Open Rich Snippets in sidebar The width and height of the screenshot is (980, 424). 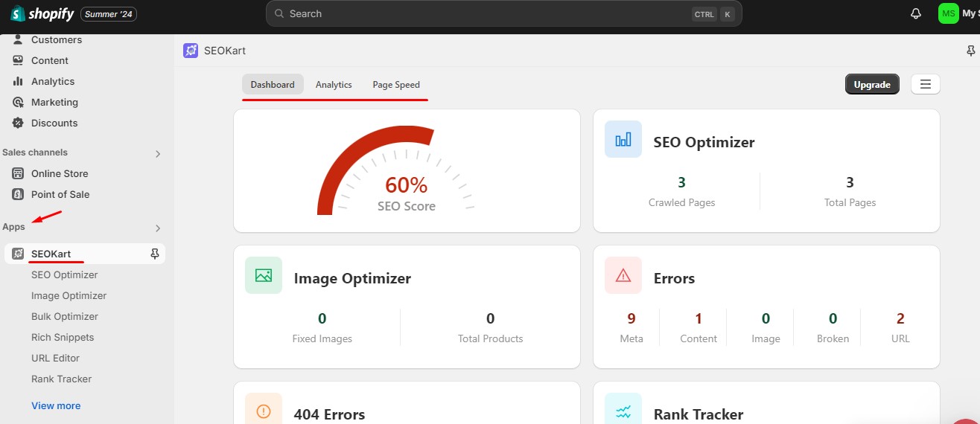coord(63,337)
